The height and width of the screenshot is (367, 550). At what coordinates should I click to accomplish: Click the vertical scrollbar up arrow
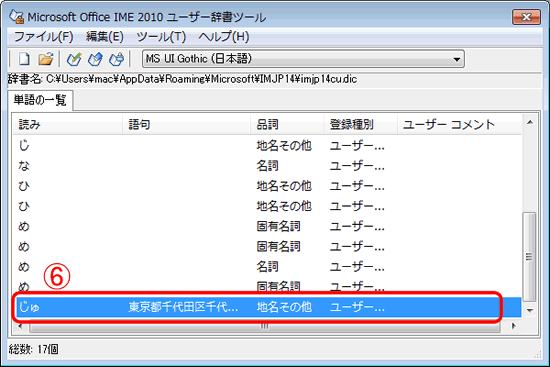click(530, 122)
